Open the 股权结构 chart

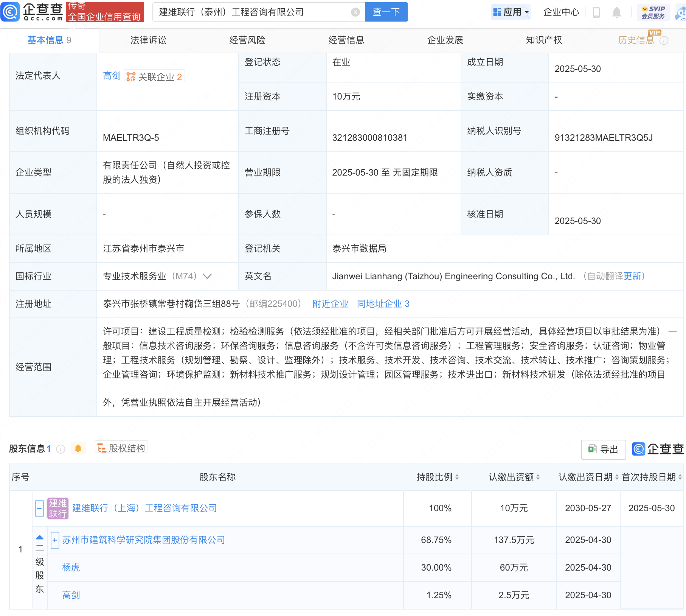[x=121, y=448]
